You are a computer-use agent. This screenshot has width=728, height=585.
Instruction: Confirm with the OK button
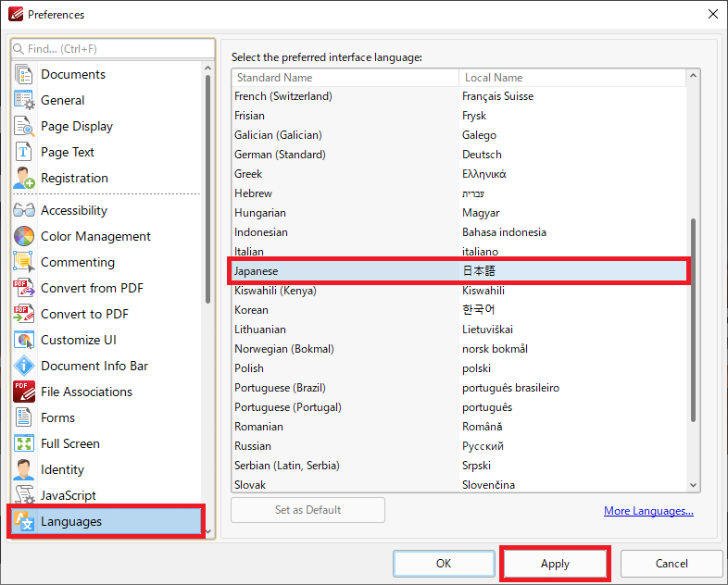[x=444, y=563]
